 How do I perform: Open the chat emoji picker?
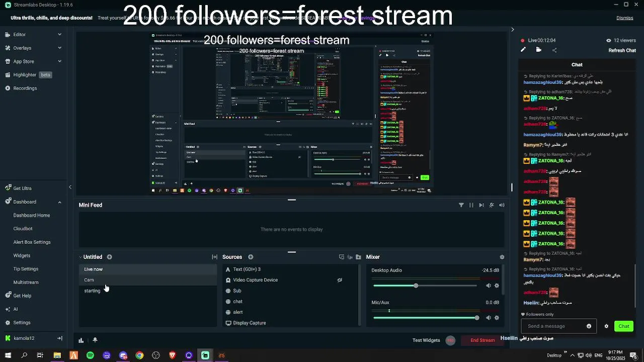(589, 326)
